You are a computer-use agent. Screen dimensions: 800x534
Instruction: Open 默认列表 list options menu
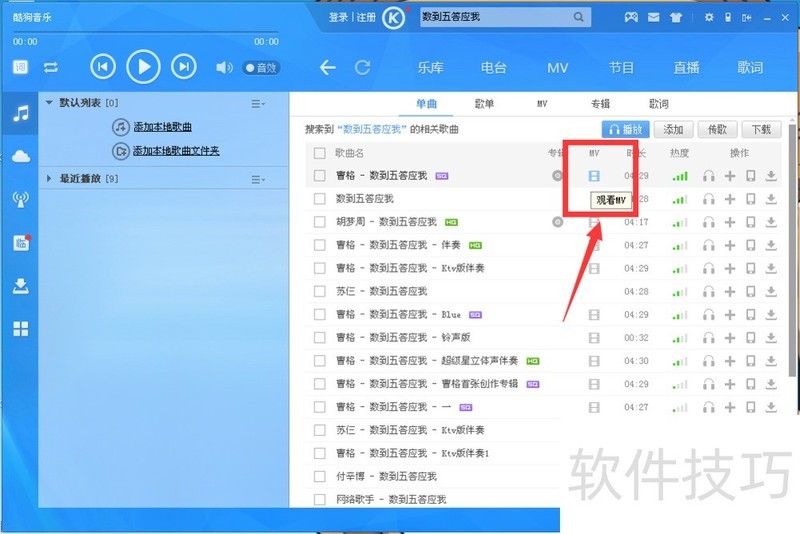pos(258,104)
